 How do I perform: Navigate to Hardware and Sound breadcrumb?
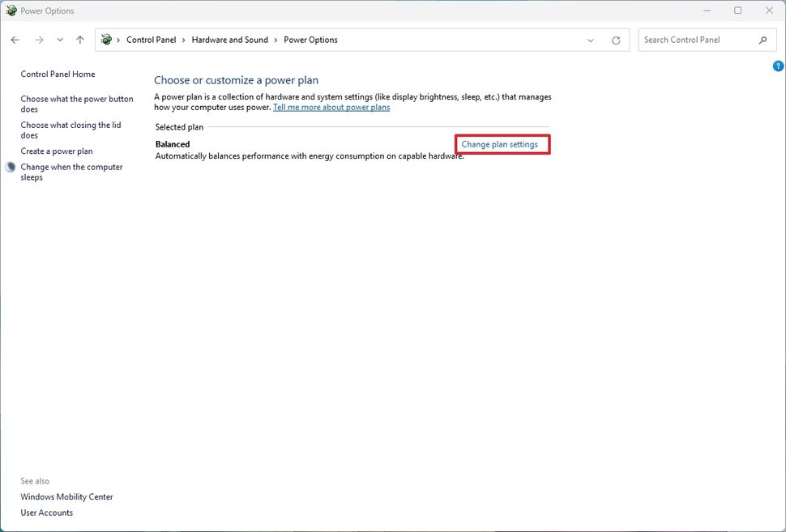tap(229, 39)
